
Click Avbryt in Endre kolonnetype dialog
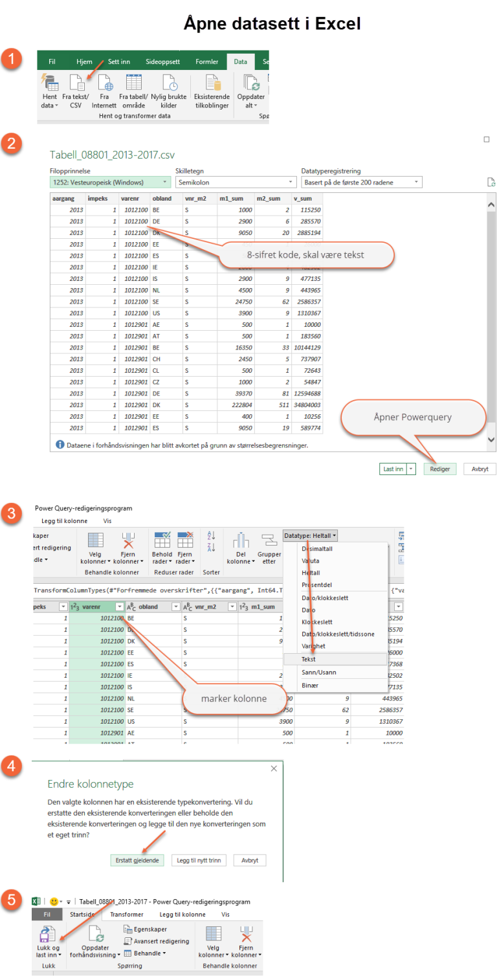250,860
